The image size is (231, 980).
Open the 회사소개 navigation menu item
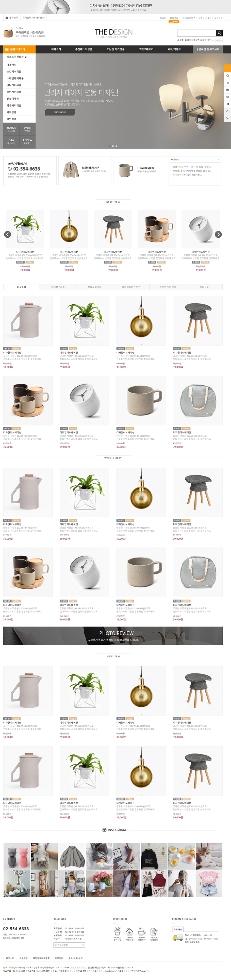point(56,49)
